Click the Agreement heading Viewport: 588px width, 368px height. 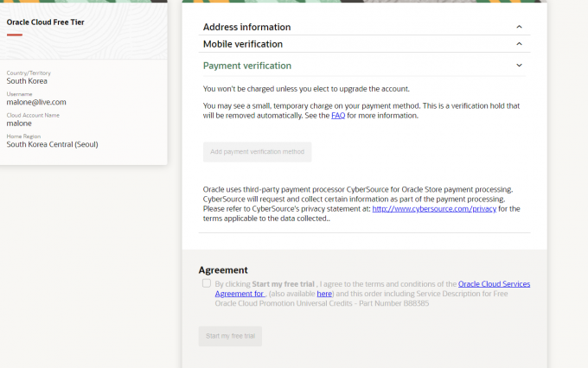(x=223, y=270)
